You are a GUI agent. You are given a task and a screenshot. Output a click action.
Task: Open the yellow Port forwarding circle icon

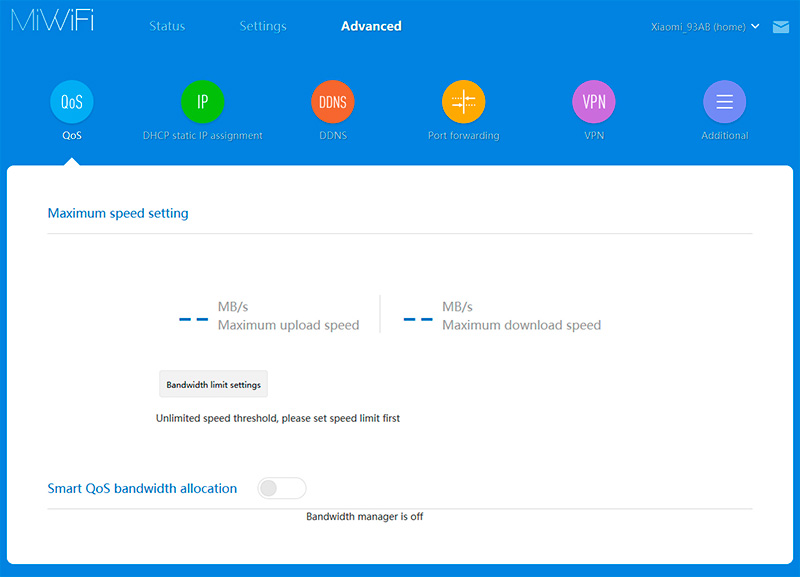pos(463,102)
